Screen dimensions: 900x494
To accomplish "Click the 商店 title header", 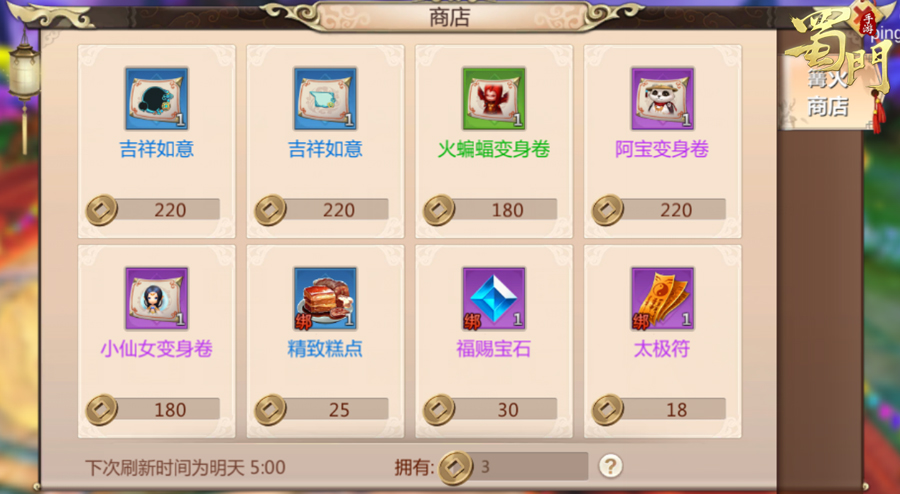I will click(450, 17).
